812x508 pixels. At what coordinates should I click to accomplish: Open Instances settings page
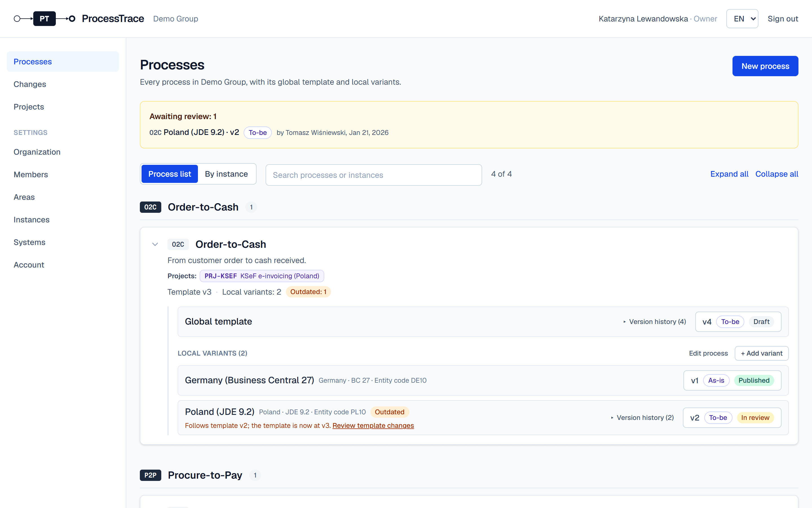pyautogui.click(x=63, y=219)
